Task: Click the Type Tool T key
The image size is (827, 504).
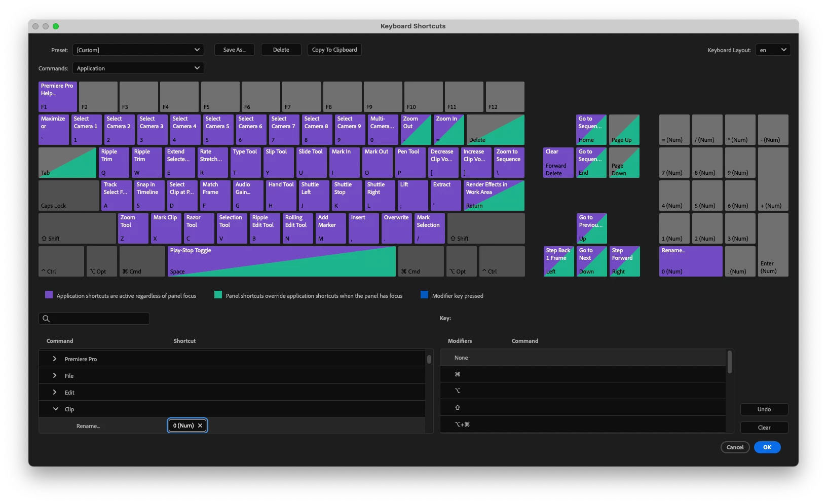Action: pos(246,163)
